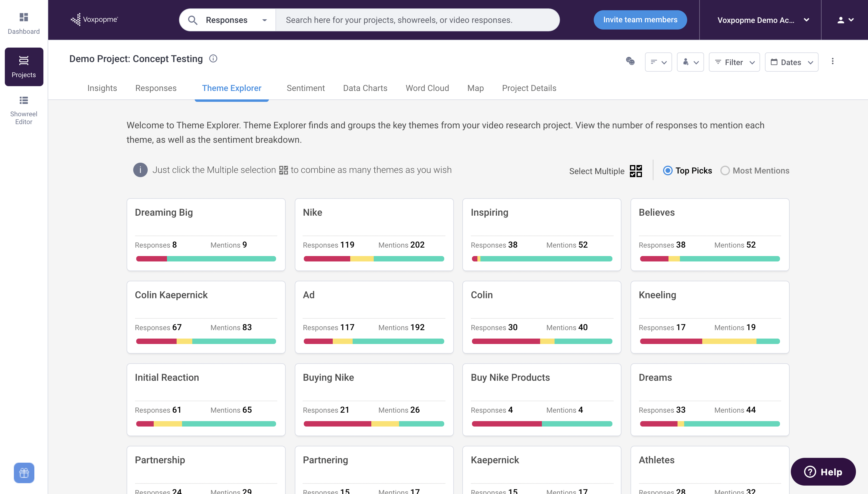Expand the user menu chevron

click(x=851, y=20)
